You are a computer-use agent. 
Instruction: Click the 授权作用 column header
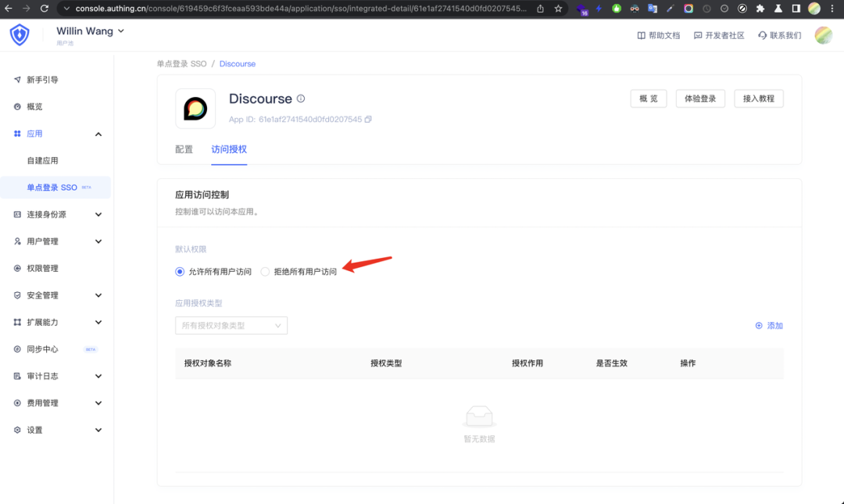point(527,363)
